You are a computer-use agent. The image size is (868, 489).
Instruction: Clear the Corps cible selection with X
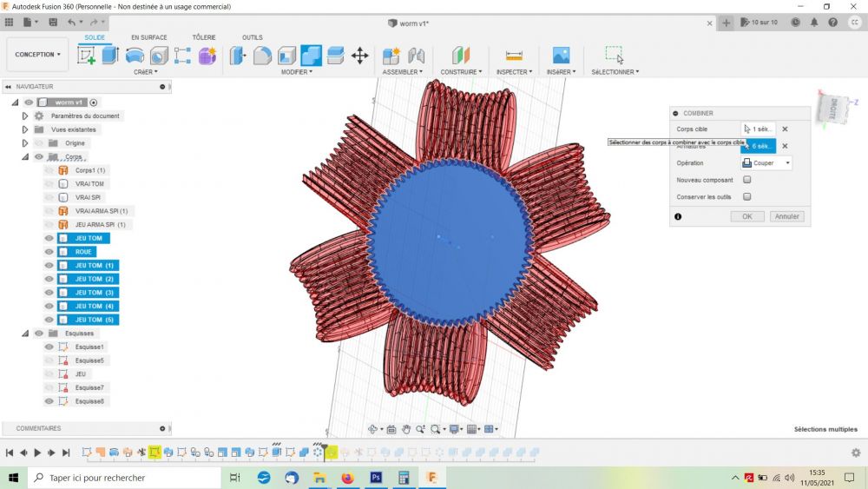click(x=785, y=129)
